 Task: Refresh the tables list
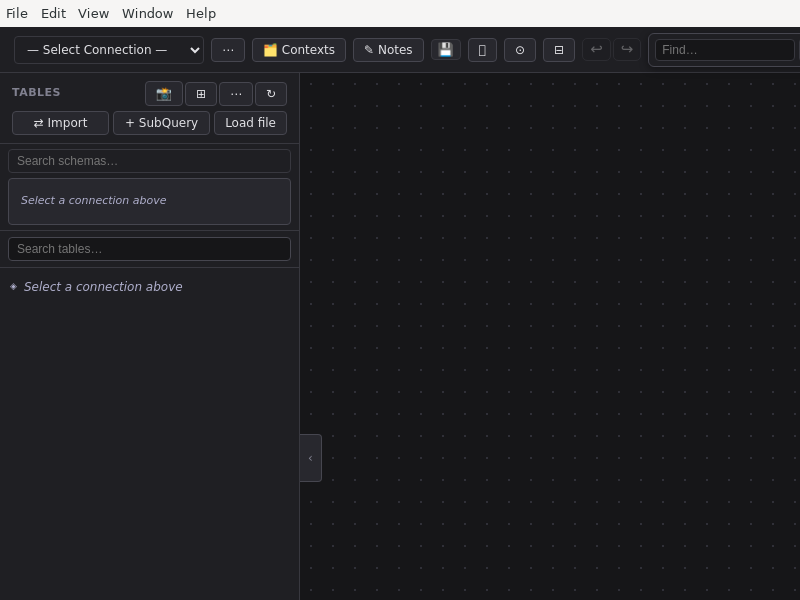pyautogui.click(x=271, y=94)
